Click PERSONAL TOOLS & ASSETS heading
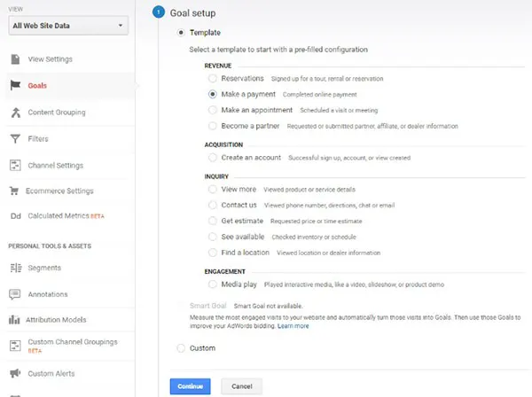Image resolution: width=532 pixels, height=397 pixels. (50, 245)
